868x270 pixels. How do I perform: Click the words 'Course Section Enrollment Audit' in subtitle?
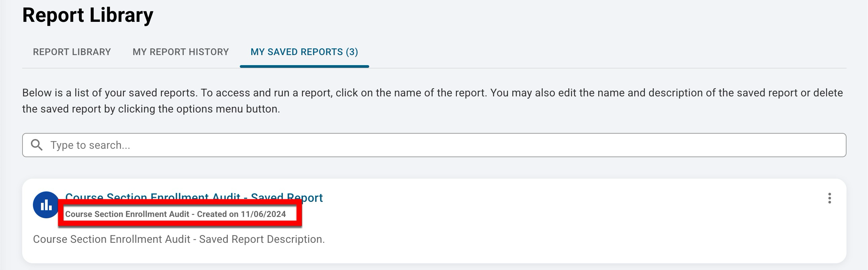click(x=127, y=214)
